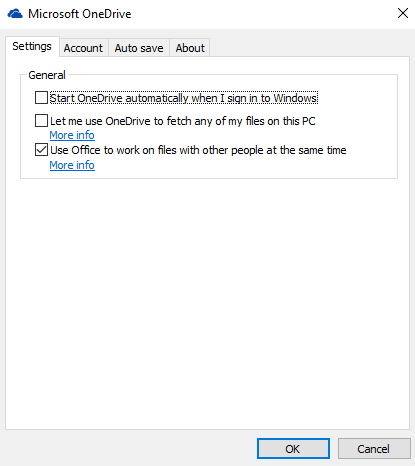Open the Account tab
The height and width of the screenshot is (466, 415).
pos(83,48)
